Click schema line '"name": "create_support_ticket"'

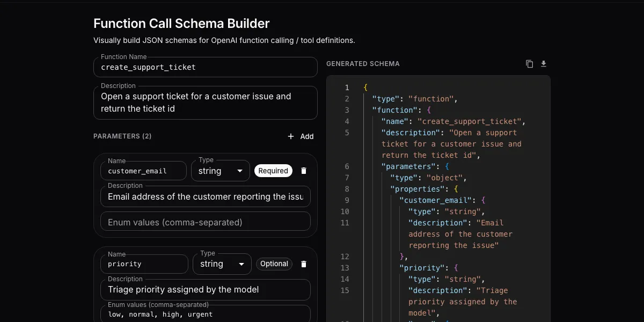pos(453,121)
